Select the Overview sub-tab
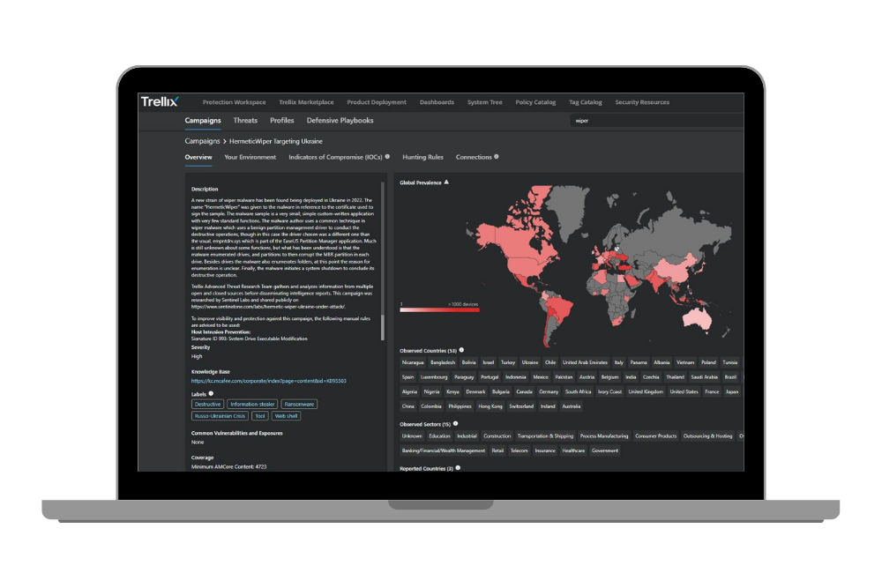This screenshot has width=882, height=588. pyautogui.click(x=198, y=158)
